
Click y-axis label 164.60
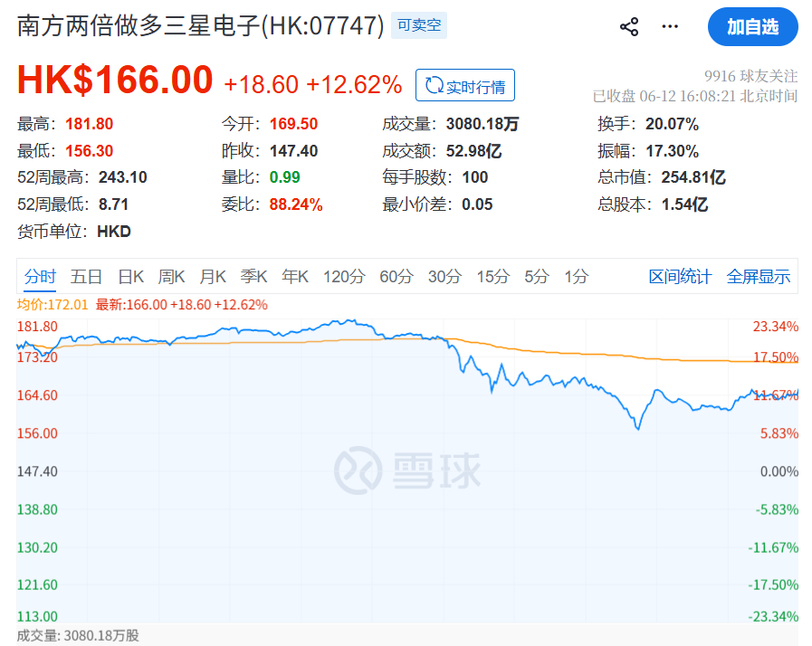tap(37, 395)
